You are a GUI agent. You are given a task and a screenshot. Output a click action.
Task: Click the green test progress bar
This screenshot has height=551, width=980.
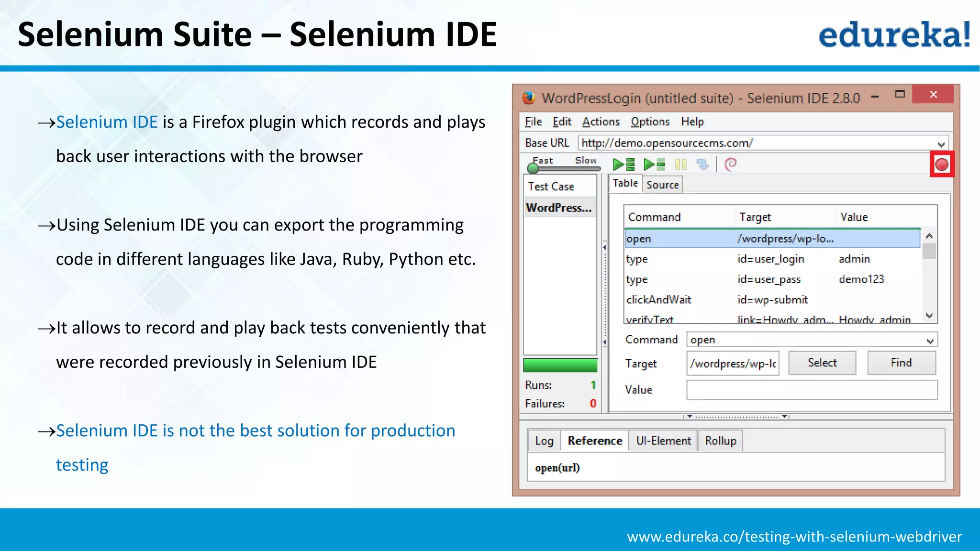(x=560, y=365)
